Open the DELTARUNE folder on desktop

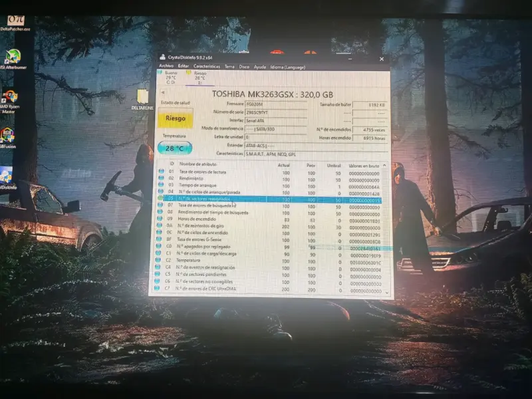pyautogui.click(x=142, y=99)
